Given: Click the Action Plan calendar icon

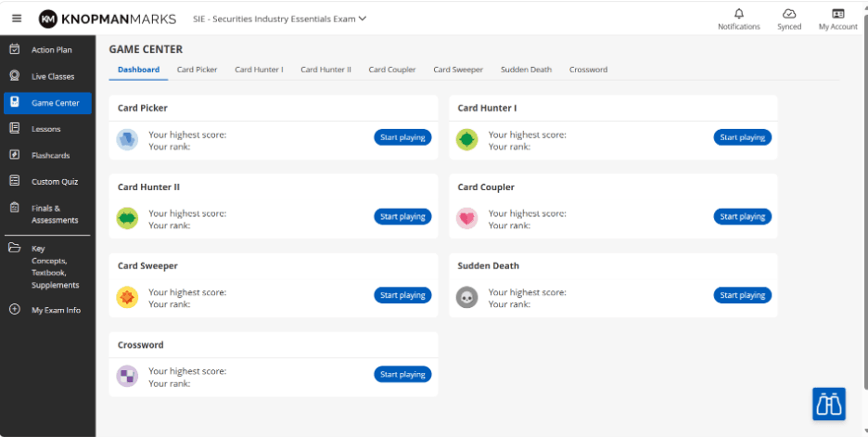Looking at the screenshot, I should tap(15, 49).
